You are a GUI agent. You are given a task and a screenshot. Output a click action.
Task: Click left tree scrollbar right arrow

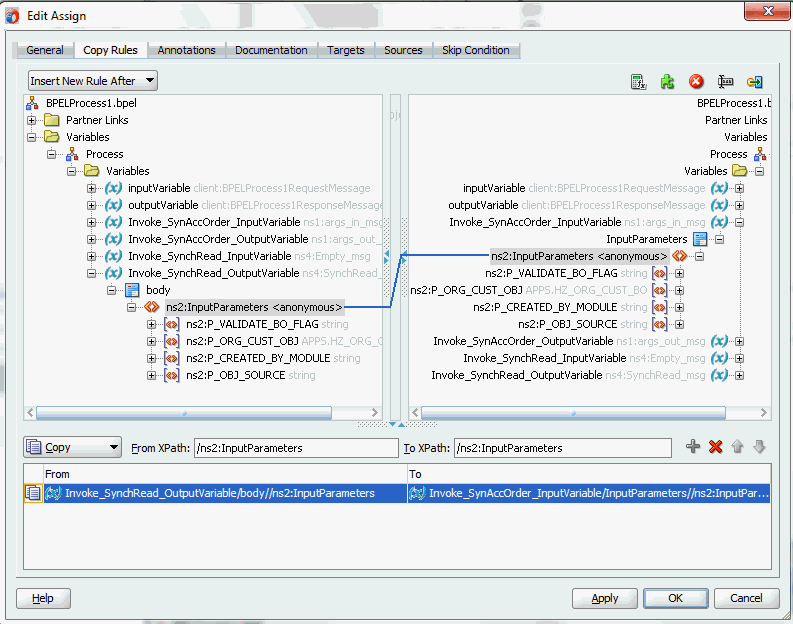coord(375,413)
